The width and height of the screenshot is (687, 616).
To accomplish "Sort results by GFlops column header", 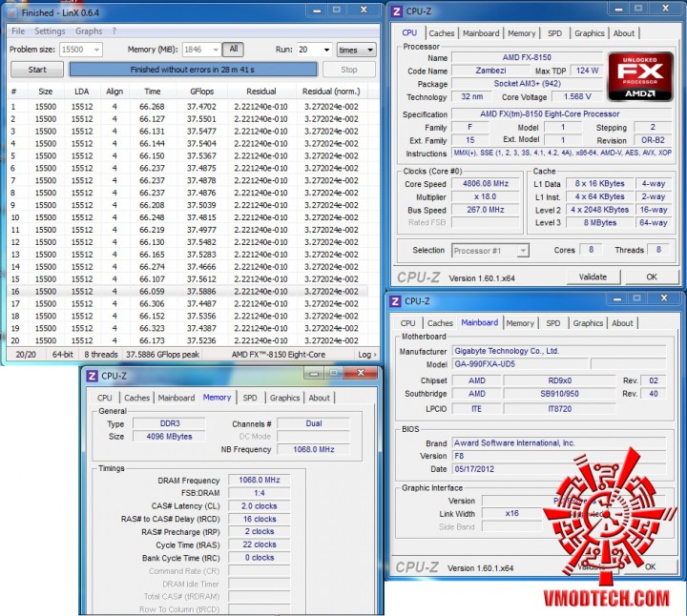I will 202,92.
